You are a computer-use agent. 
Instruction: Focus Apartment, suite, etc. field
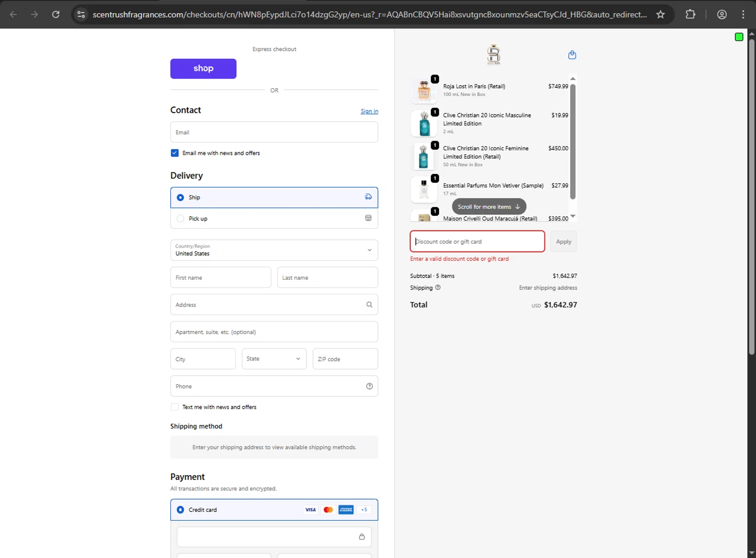[274, 332]
